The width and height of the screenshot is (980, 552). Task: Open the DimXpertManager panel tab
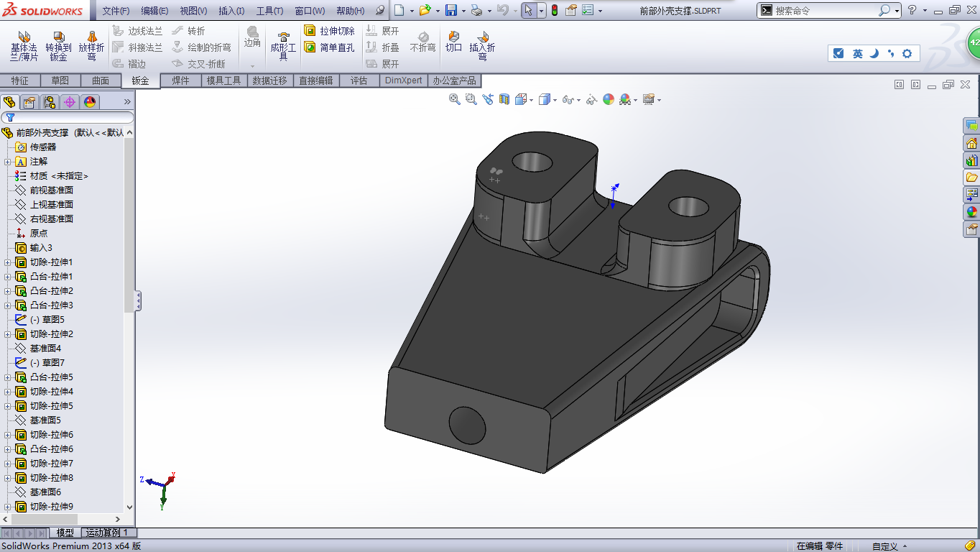pyautogui.click(x=70, y=102)
